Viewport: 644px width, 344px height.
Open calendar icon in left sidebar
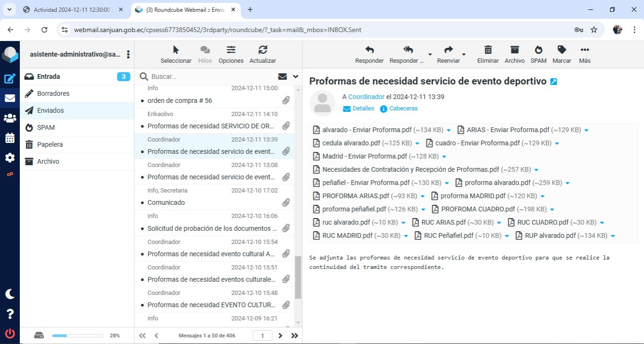[x=10, y=138]
